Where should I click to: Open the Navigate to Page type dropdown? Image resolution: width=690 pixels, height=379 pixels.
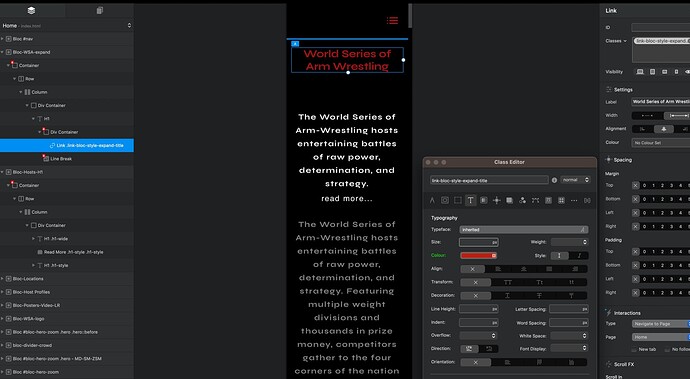pos(661,324)
